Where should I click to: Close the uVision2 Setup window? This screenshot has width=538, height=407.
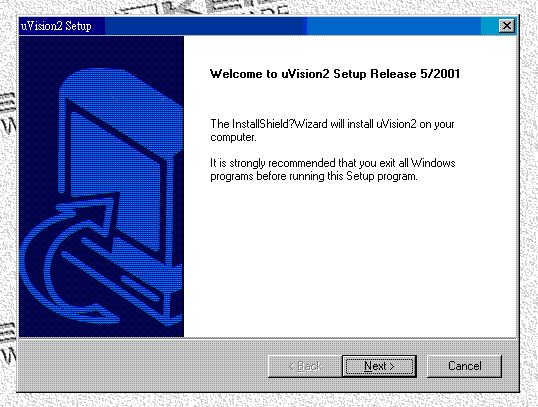point(506,26)
